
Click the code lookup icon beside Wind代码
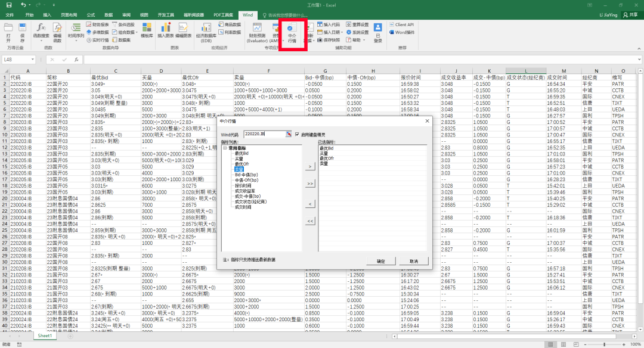(x=289, y=135)
